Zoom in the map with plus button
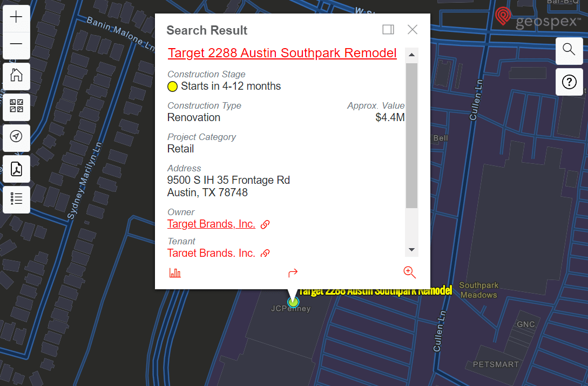Screen dimensions: 588x386 click(x=16, y=17)
